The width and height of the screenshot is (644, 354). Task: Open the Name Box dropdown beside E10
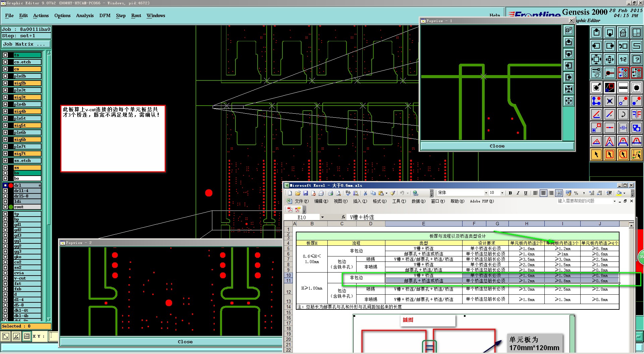322,217
